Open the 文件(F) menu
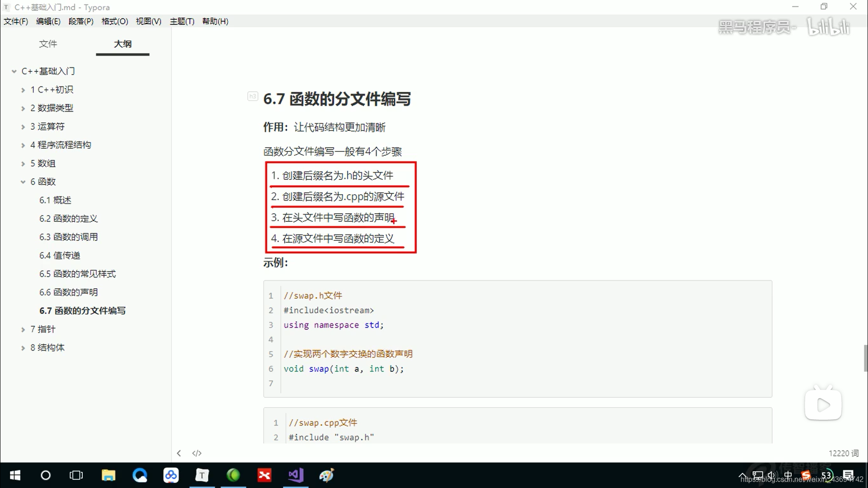Image resolution: width=868 pixels, height=488 pixels. (16, 21)
